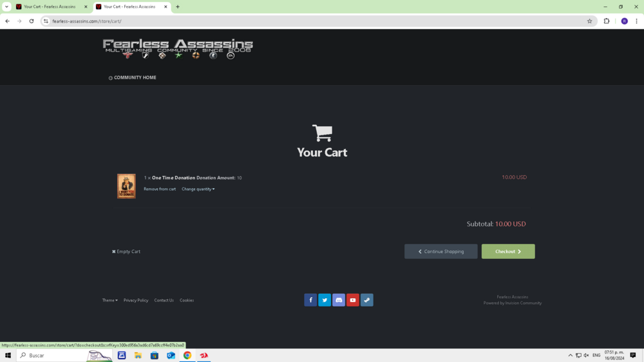The width and height of the screenshot is (644, 362).
Task: Open the Chrome profile avatar
Action: click(x=624, y=21)
